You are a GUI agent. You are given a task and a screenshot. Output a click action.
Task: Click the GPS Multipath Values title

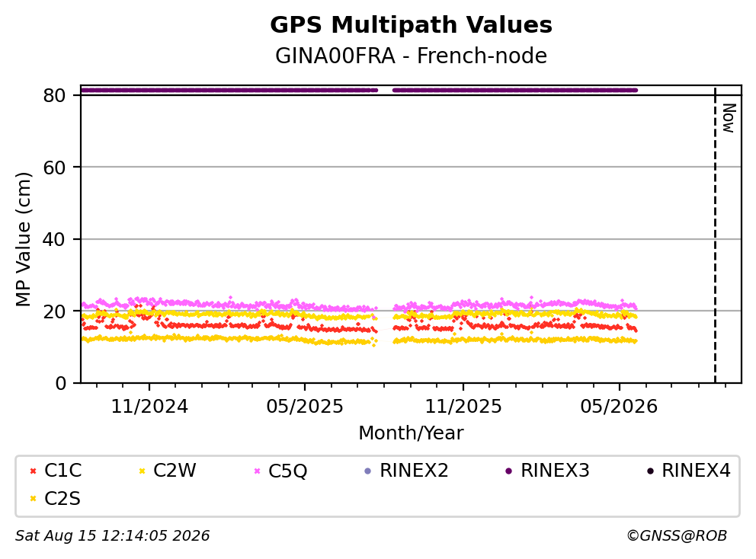click(412, 25)
